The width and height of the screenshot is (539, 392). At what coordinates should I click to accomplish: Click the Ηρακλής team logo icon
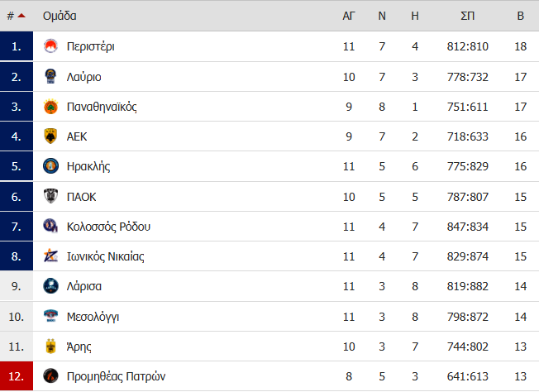(x=50, y=166)
